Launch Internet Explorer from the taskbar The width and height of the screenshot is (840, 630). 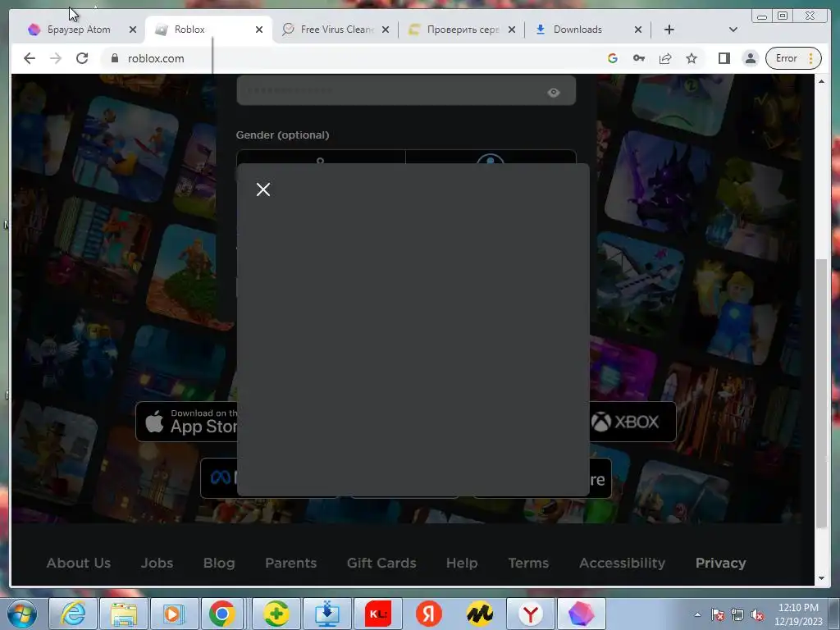[73, 614]
